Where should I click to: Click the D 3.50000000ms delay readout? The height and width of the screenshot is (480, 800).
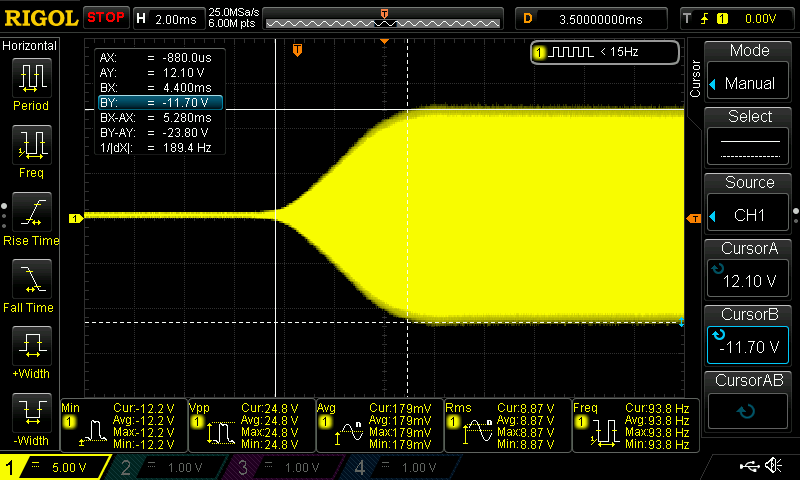coord(592,19)
